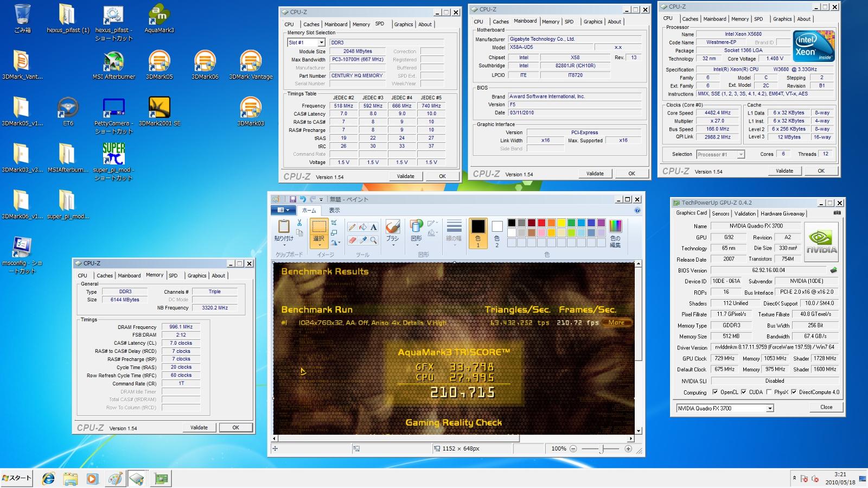Open the Customize Quick Access Toolbar arrow
This screenshot has height=488, width=868.
pyautogui.click(x=321, y=199)
